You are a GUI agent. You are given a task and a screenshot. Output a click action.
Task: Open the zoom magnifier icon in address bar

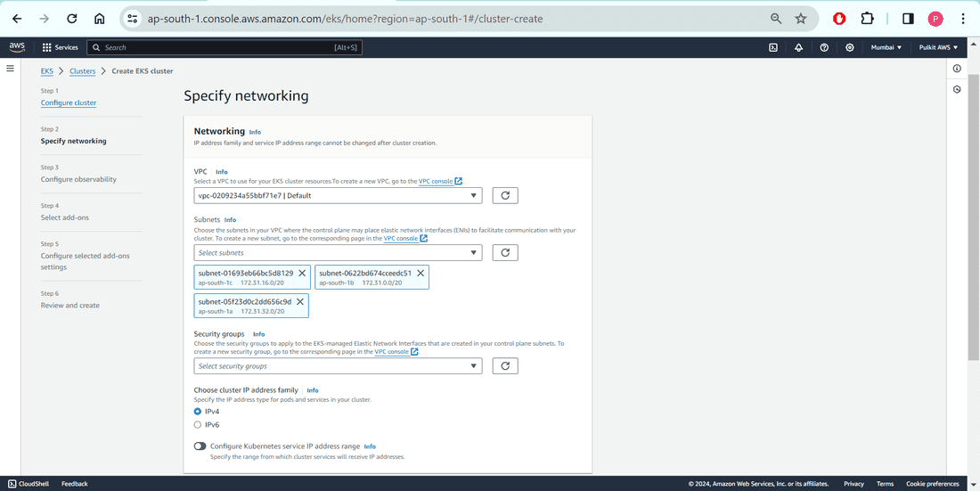776,19
